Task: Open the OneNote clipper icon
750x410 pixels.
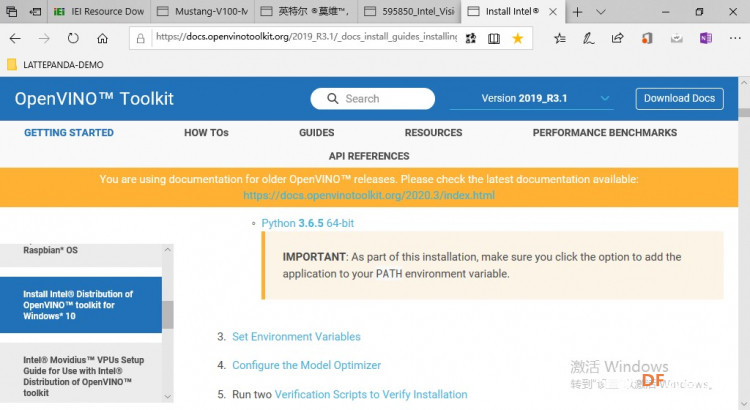Action: [706, 38]
